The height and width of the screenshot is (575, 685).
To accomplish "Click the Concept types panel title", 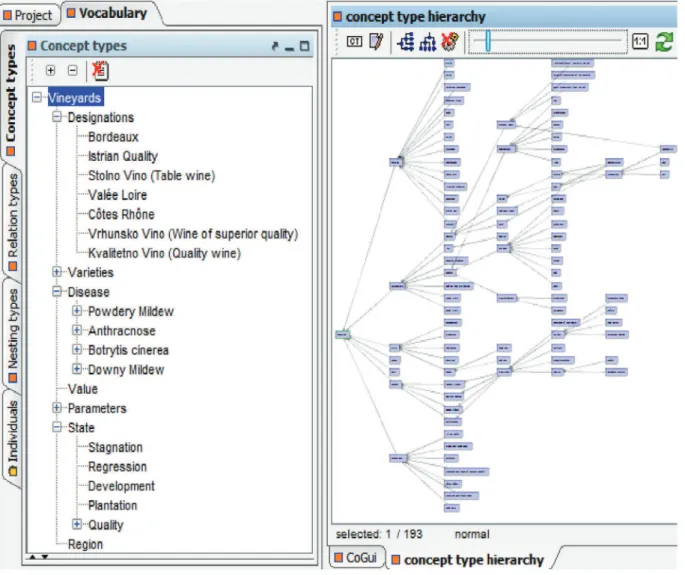I will pos(83,46).
